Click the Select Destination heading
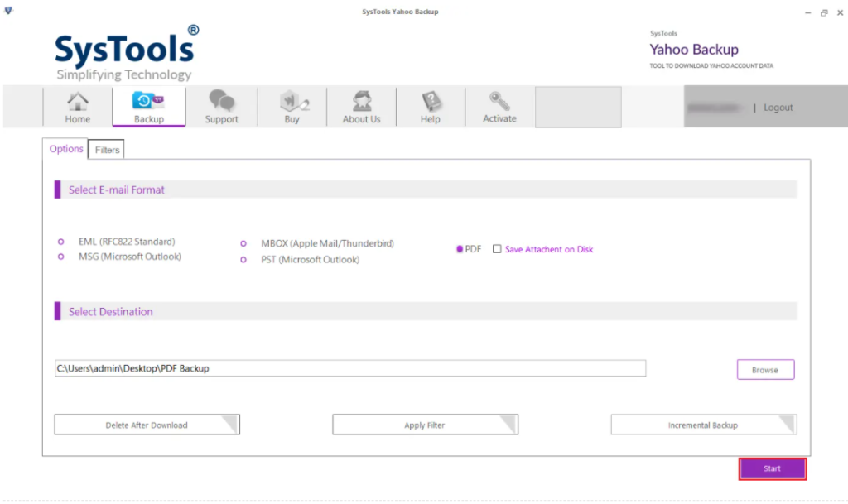Viewport: 848px width, 504px height. tap(110, 312)
